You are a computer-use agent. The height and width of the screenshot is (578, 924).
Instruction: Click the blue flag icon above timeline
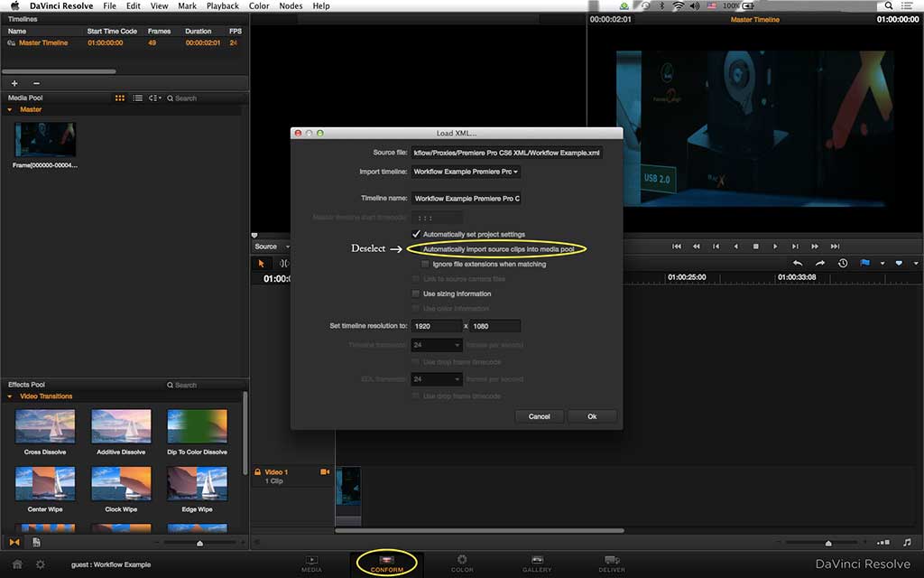(x=865, y=263)
